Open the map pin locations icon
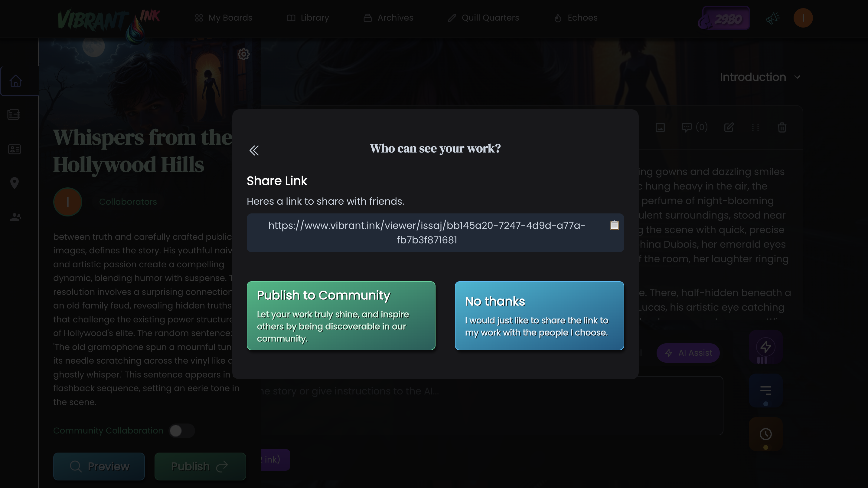Viewport: 868px width, 488px height. click(15, 183)
